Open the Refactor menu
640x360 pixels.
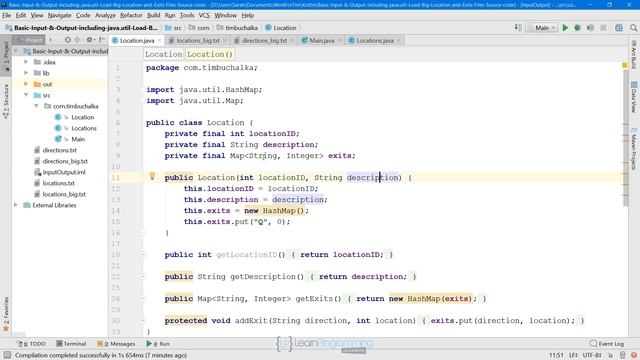(131, 15)
